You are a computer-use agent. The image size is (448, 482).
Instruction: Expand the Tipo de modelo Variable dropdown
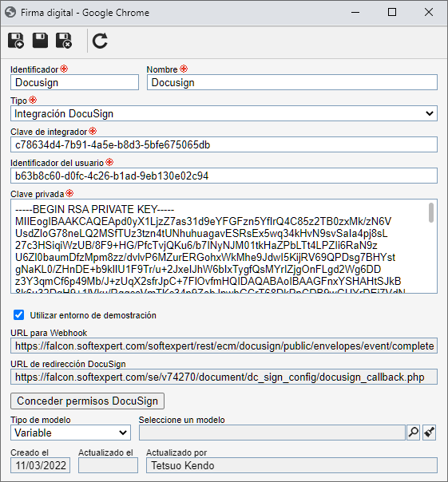click(70, 433)
